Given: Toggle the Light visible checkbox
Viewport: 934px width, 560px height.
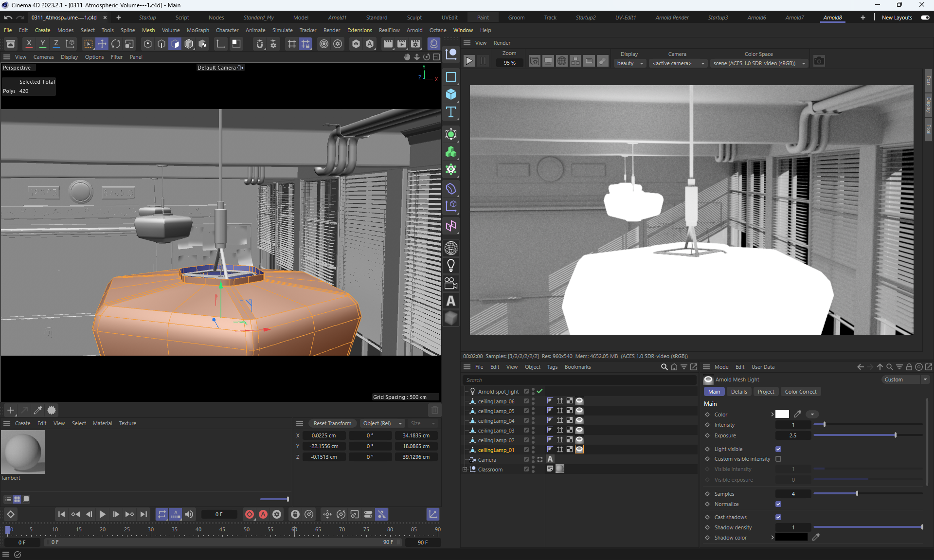Looking at the screenshot, I should point(778,449).
